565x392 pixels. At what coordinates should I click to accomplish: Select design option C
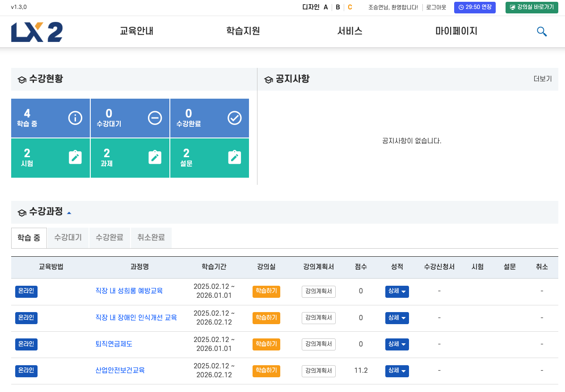(350, 7)
